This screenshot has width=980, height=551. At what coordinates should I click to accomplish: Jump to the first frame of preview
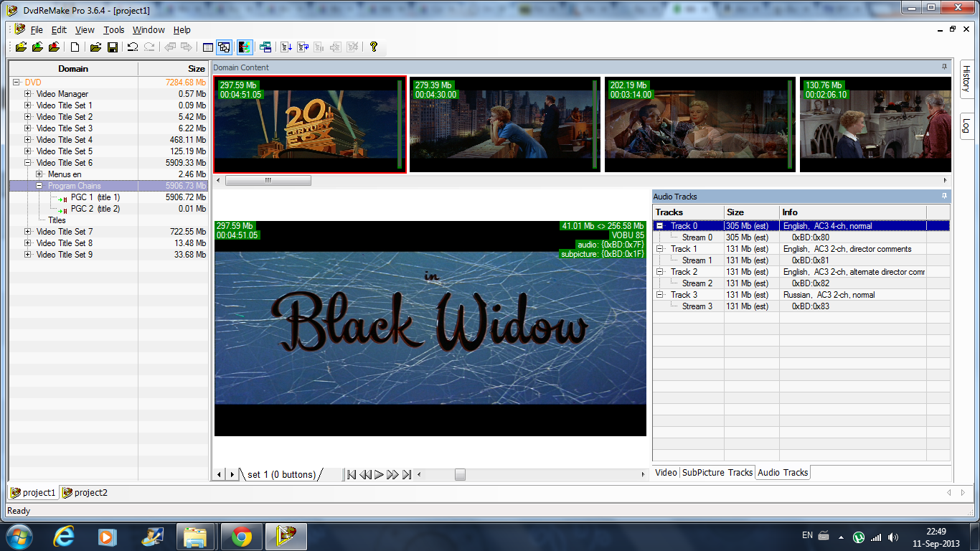coord(352,474)
